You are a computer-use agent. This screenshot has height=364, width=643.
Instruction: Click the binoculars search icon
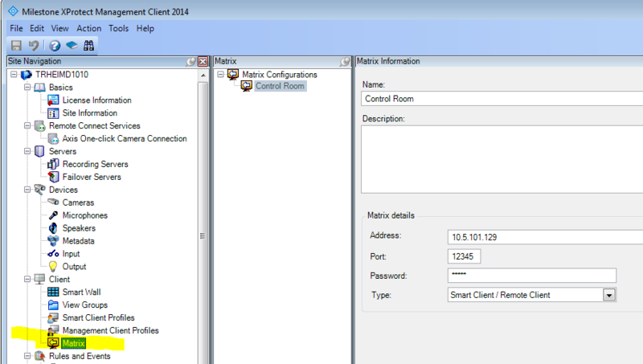tap(88, 46)
